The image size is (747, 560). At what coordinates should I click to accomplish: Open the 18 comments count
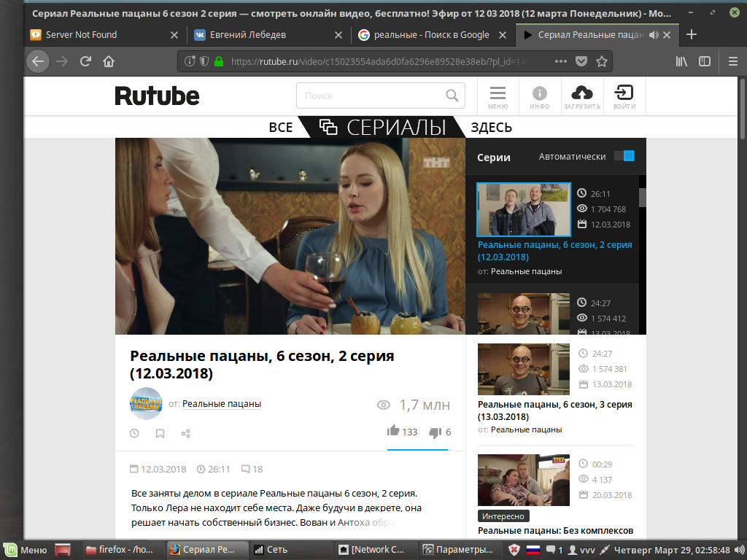(252, 469)
